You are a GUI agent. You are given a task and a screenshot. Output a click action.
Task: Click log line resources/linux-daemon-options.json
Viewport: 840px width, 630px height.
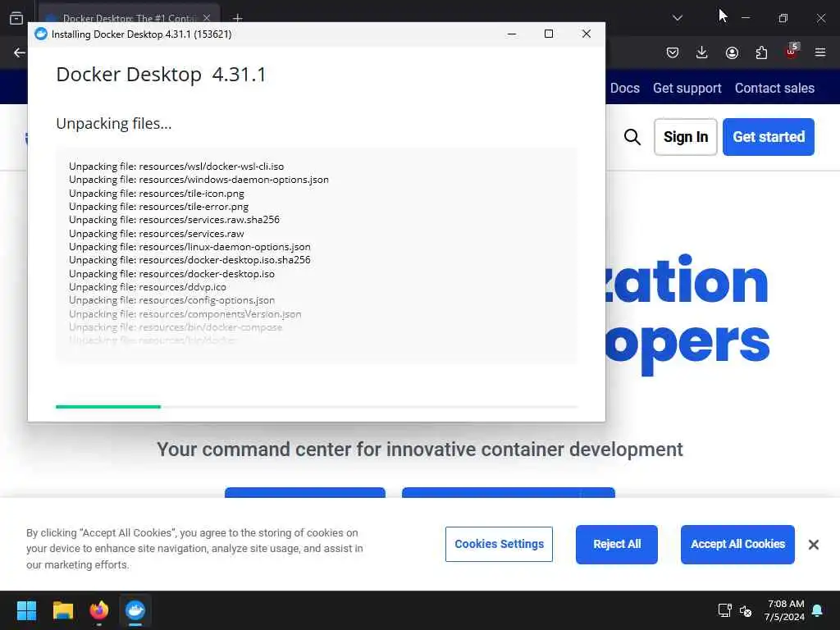pos(189,247)
